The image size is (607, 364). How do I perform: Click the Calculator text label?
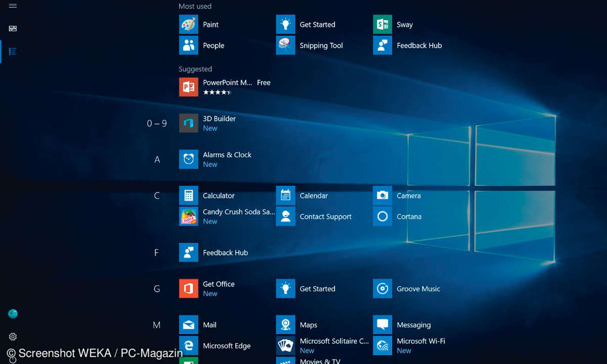click(x=219, y=196)
